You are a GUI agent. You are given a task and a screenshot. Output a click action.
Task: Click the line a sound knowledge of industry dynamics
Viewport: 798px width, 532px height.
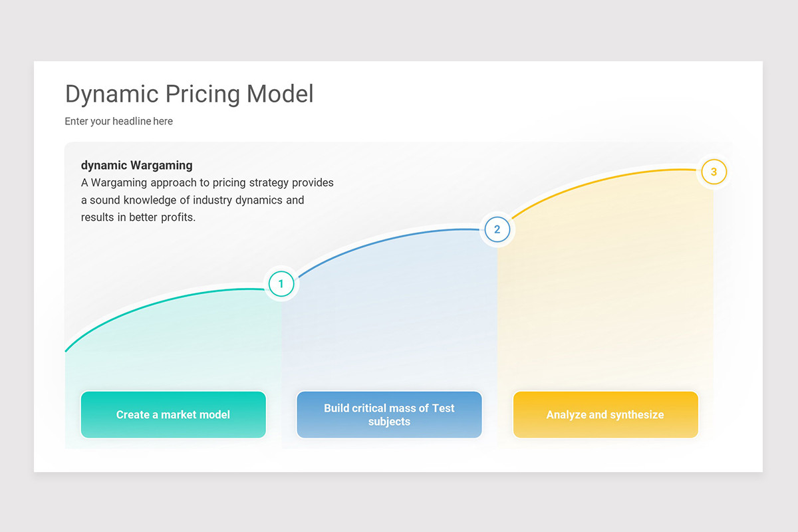point(193,199)
